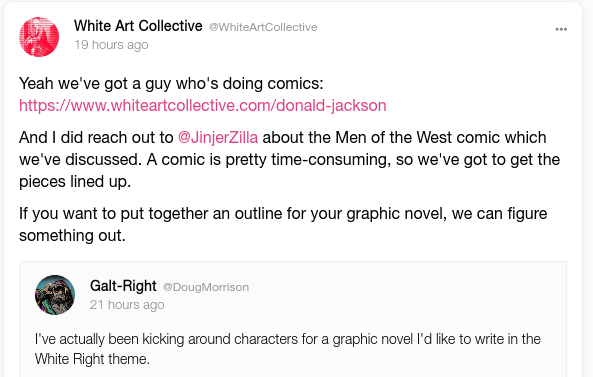Click the @WhiteArtCollective handle
Viewport: 593px width, 377px height.
(263, 27)
